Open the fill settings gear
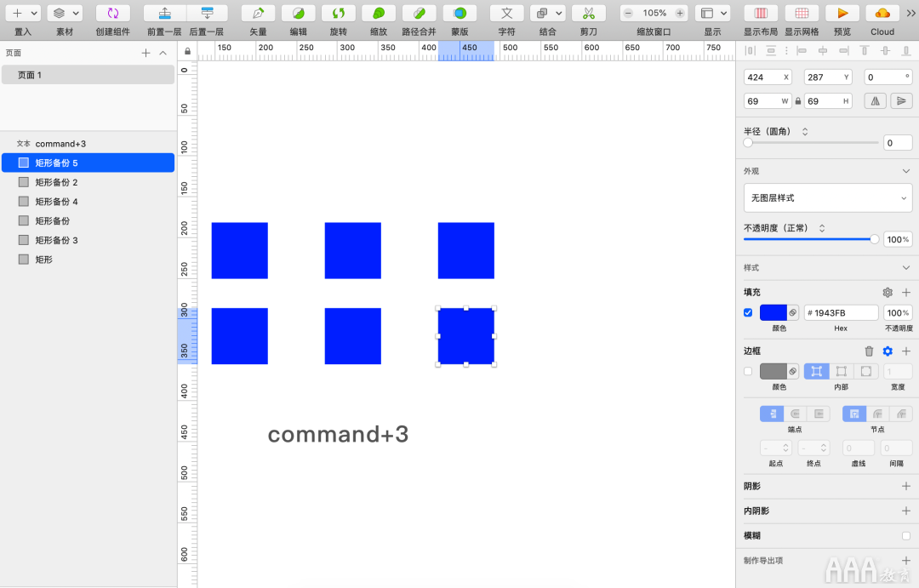The image size is (919, 588). click(x=888, y=292)
